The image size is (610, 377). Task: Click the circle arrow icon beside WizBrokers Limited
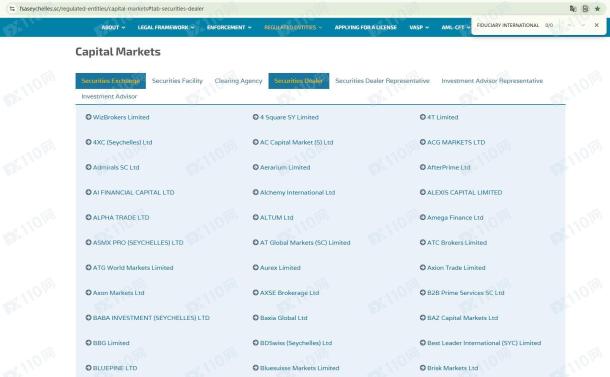tap(88, 117)
